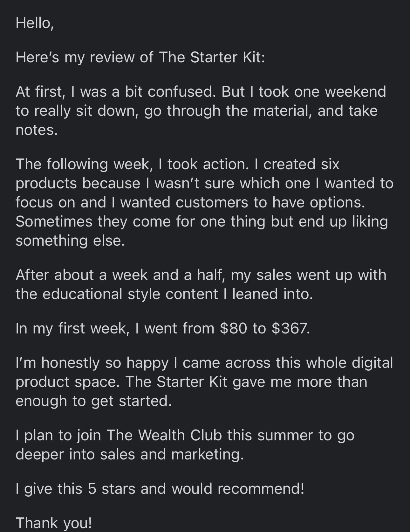The width and height of the screenshot is (410, 532).
Task: Tap the words "something else."
Action: pos(70,241)
